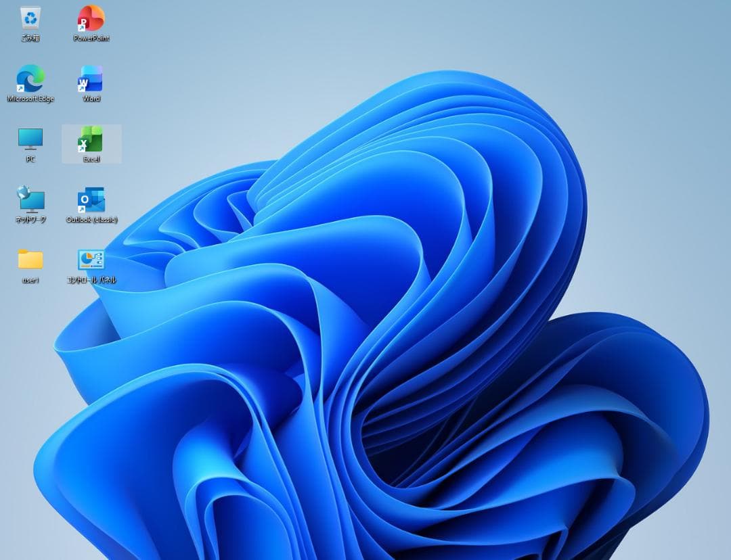This screenshot has height=560, width=731.
Task: Select the highlighted Excel shortcut icon
Action: point(91,139)
